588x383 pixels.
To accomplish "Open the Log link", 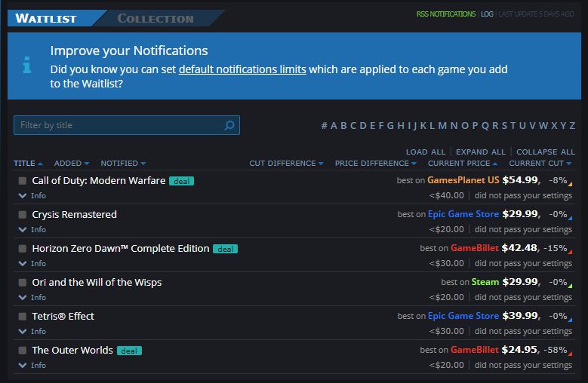I will pyautogui.click(x=487, y=14).
